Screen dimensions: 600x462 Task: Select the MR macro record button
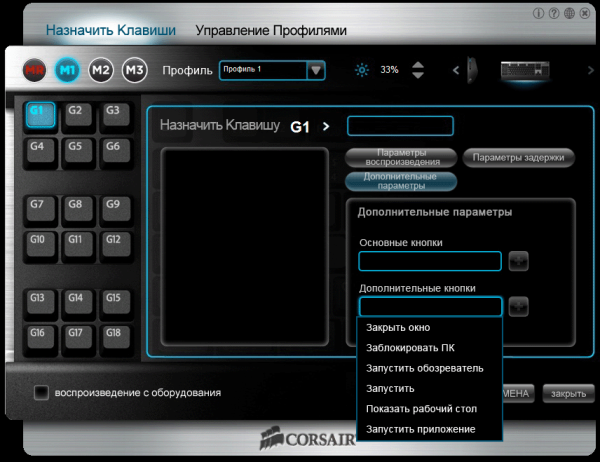[x=34, y=70]
